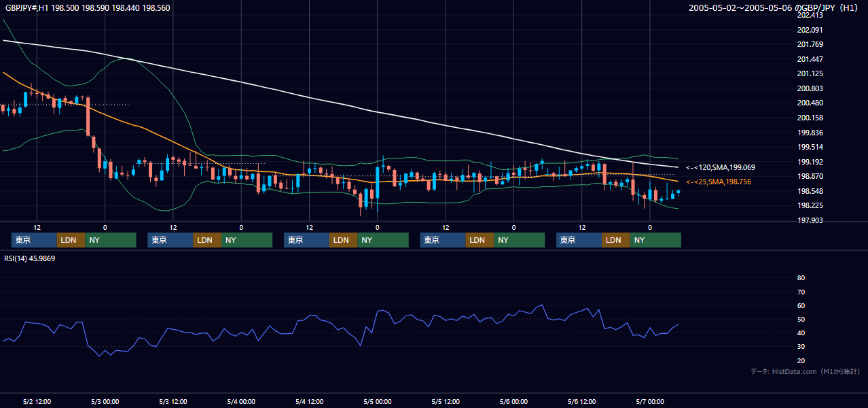This screenshot has height=408, width=868.
Task: Click RSI axis level 50
Action: 801,319
